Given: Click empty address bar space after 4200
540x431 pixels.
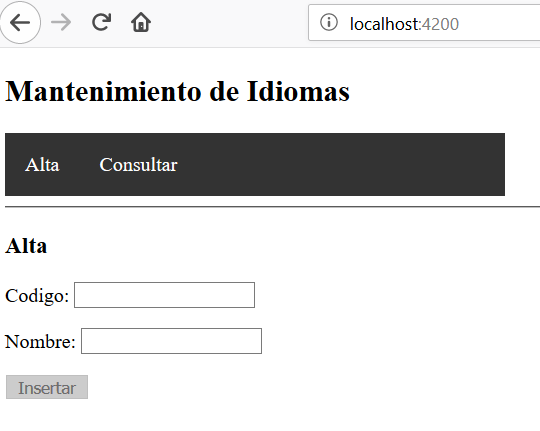Looking at the screenshot, I should point(499,23).
